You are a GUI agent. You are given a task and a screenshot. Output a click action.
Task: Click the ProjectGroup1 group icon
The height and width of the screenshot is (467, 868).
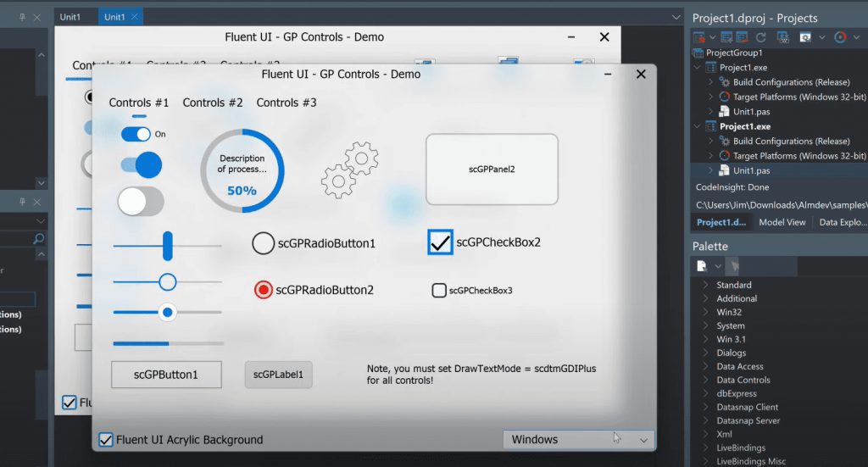click(698, 53)
